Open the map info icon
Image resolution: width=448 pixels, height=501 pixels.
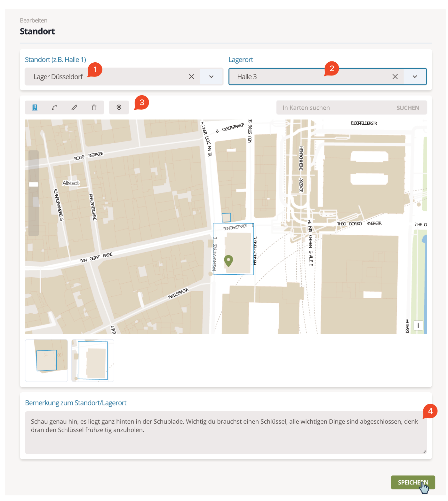click(418, 325)
